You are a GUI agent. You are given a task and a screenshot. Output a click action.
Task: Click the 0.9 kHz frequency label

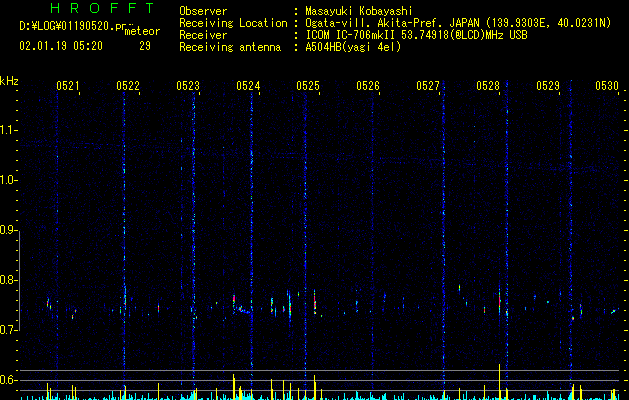[8, 230]
